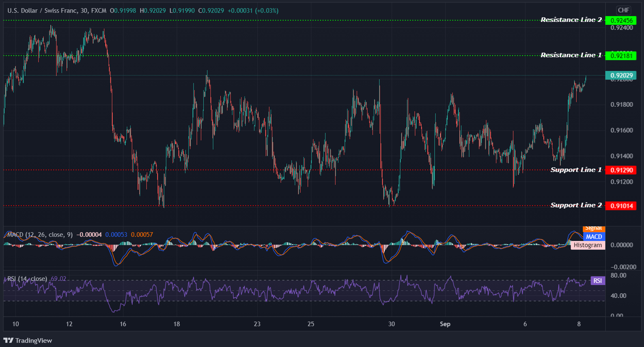Viewport: 644px width, 347px height.
Task: Click the RSI value 69.02
Action: click(58, 279)
